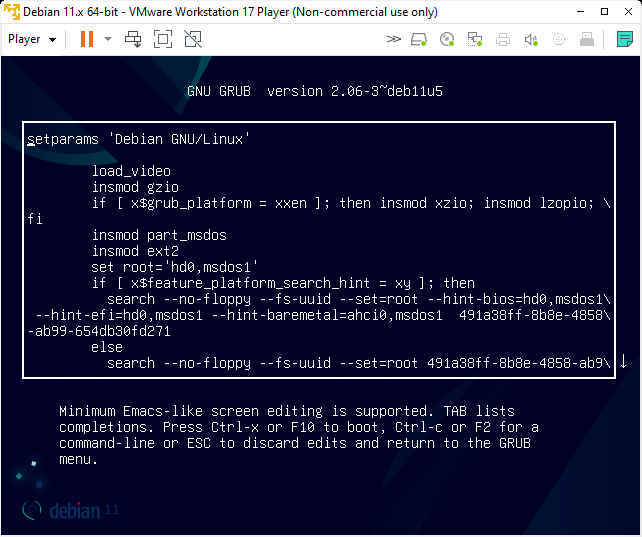Open CD/DVD drive device icon
Screen dimensions: 642x537
click(447, 39)
